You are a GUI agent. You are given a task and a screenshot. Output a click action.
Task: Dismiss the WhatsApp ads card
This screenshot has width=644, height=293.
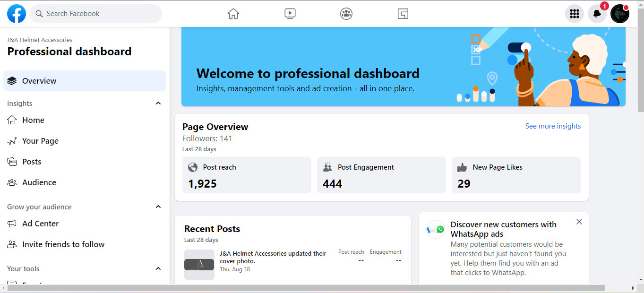(579, 222)
